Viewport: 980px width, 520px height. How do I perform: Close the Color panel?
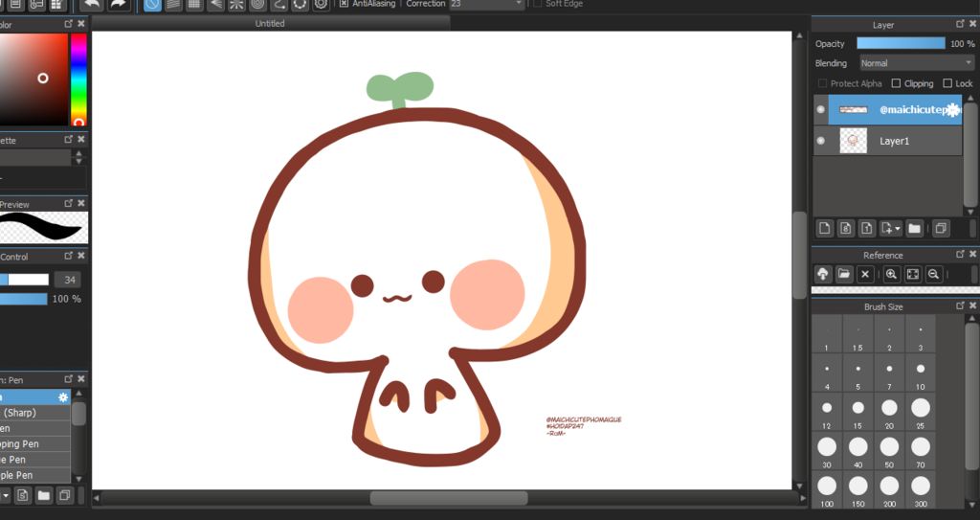coord(81,24)
